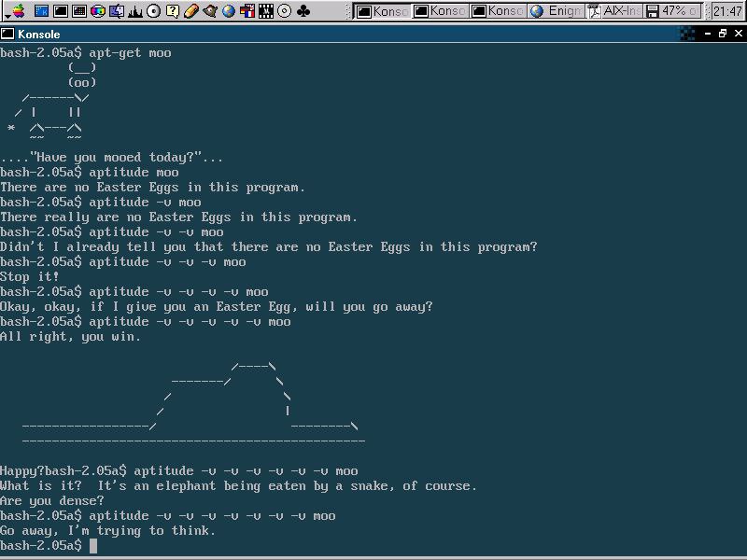Screen dimensions: 747x560
Task: Click 'There really are no Easter Eggs' line
Action: (x=178, y=217)
